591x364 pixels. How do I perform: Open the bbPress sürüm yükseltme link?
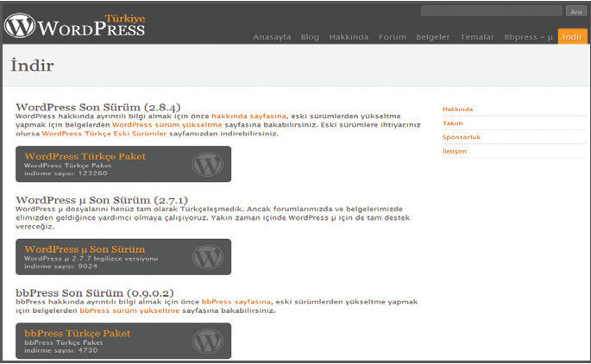pos(129,311)
